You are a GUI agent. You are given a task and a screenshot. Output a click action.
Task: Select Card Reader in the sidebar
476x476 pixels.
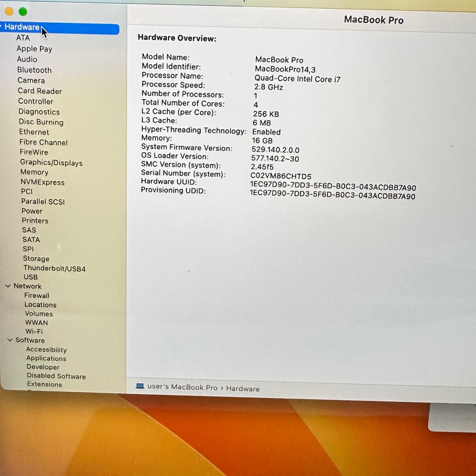click(x=40, y=91)
